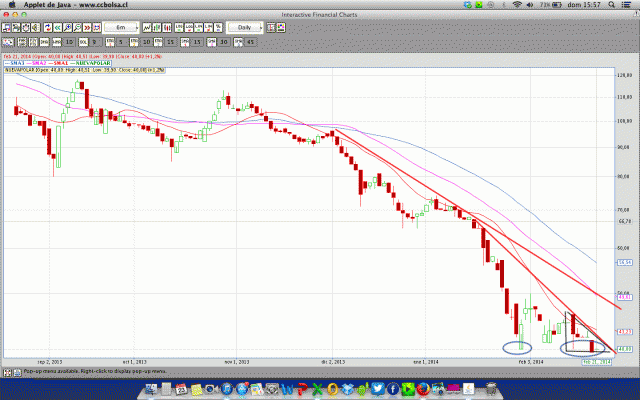Click the crosshair grid icon beside Daily
Viewport: 640px width, 400px height.
271,27
